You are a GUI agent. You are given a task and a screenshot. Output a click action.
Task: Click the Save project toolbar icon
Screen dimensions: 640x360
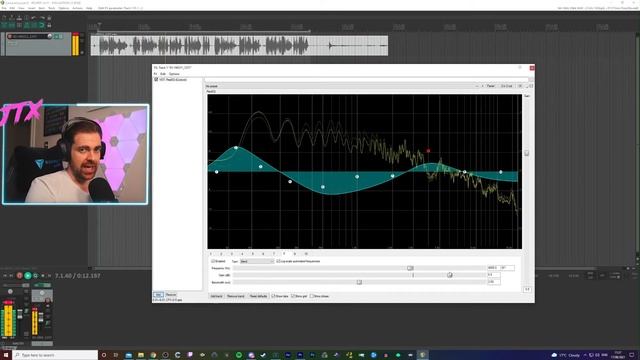[19, 18]
